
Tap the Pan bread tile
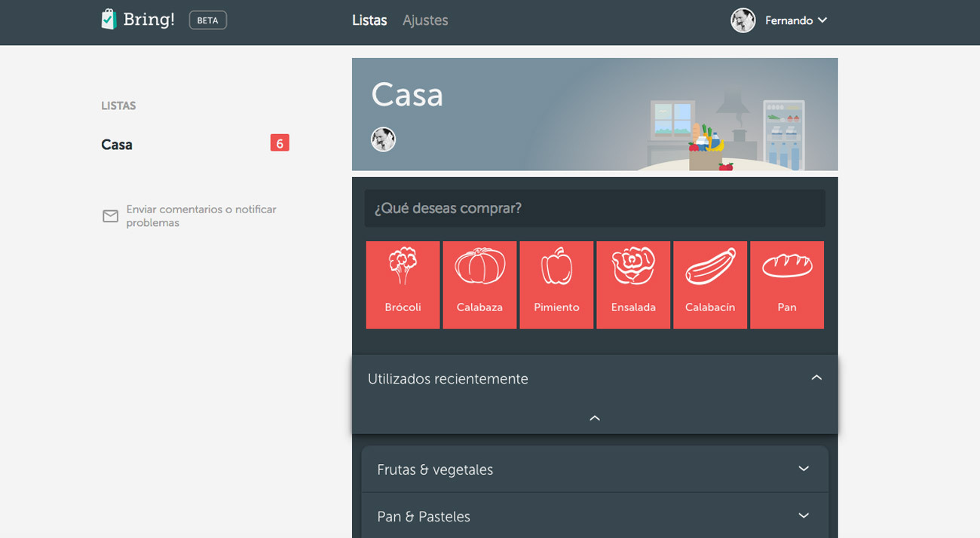(x=787, y=285)
